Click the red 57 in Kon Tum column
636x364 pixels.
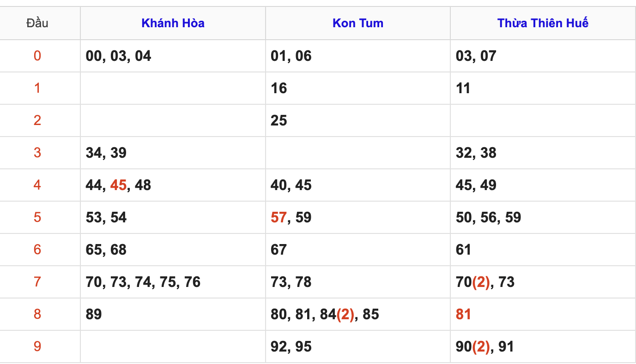click(x=279, y=217)
